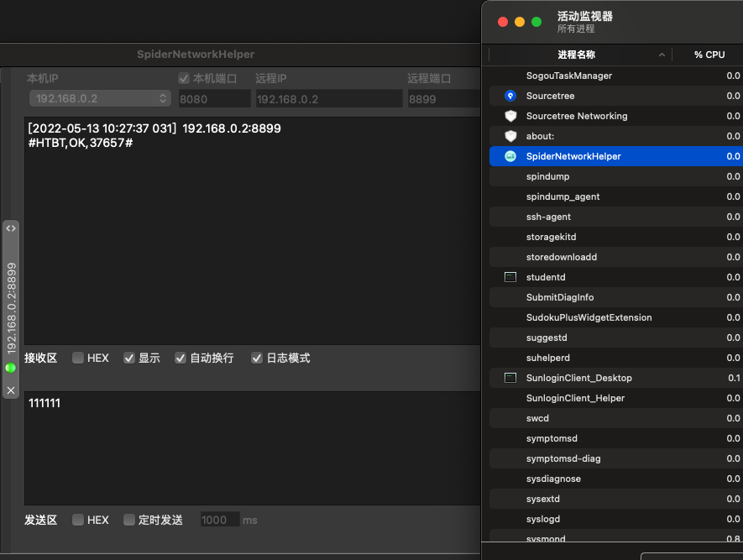Click the angle brackets icon on connection tab
Viewport: 743px width, 560px height.
pos(11,228)
